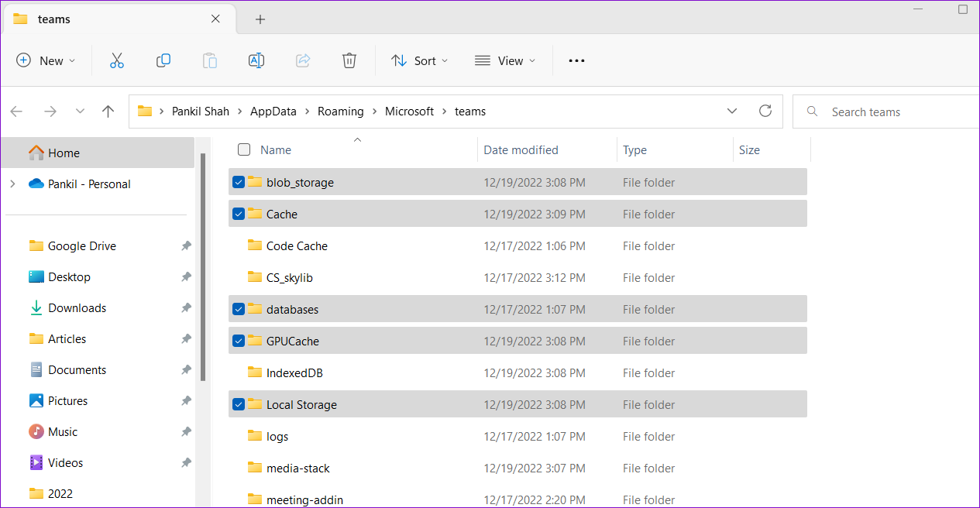Refresh the teams folder view
Image resolution: width=980 pixels, height=508 pixels.
[x=765, y=111]
